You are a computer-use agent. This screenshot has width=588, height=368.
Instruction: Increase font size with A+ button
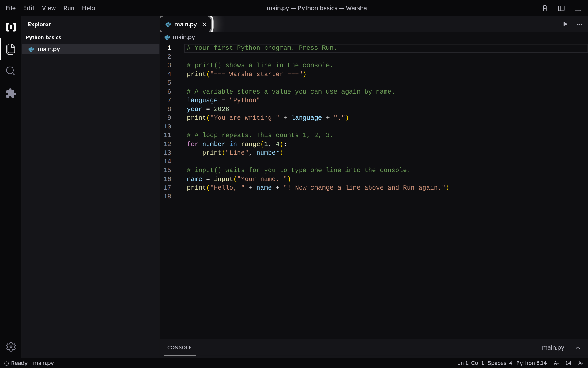click(581, 363)
